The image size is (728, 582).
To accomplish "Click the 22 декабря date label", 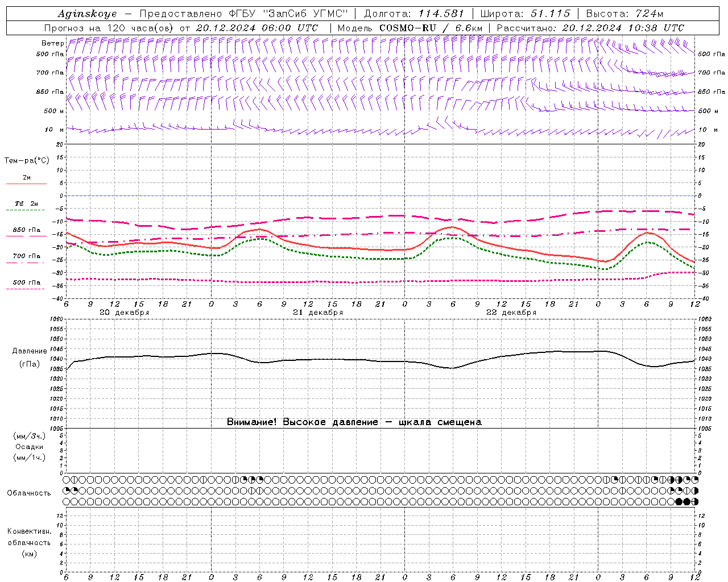I will pos(511,313).
